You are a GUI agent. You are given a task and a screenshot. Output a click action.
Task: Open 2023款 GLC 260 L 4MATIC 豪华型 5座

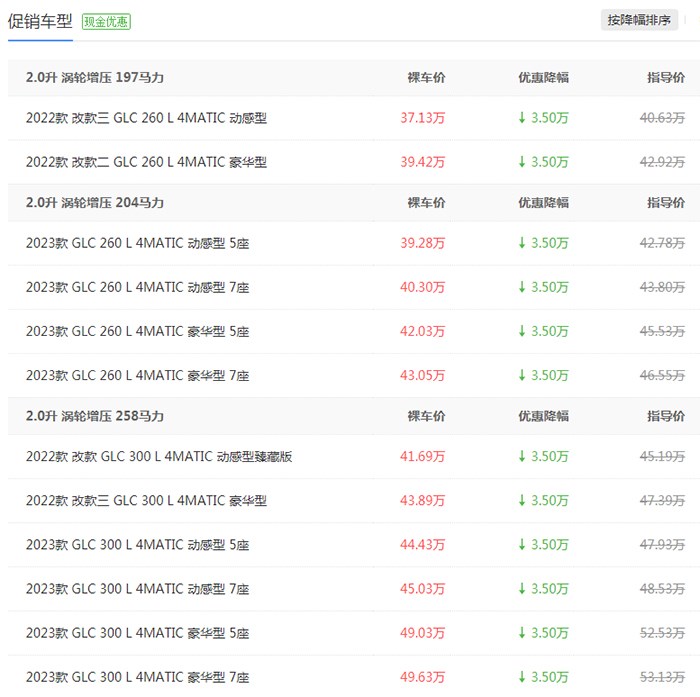coord(138,331)
